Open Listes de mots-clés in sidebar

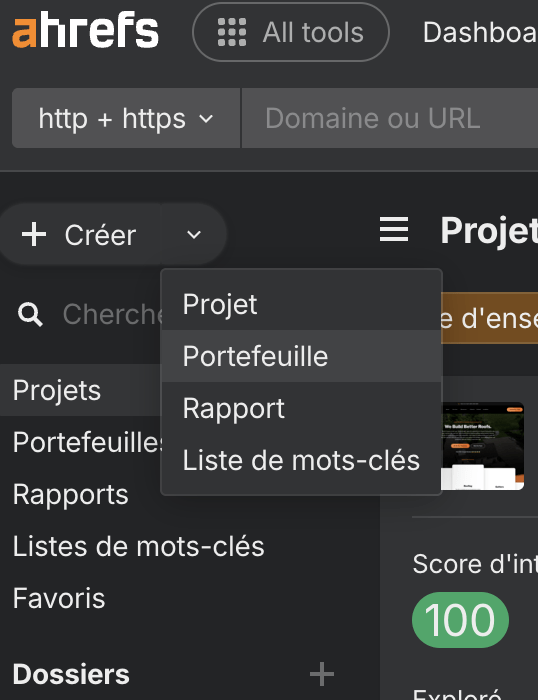[138, 546]
